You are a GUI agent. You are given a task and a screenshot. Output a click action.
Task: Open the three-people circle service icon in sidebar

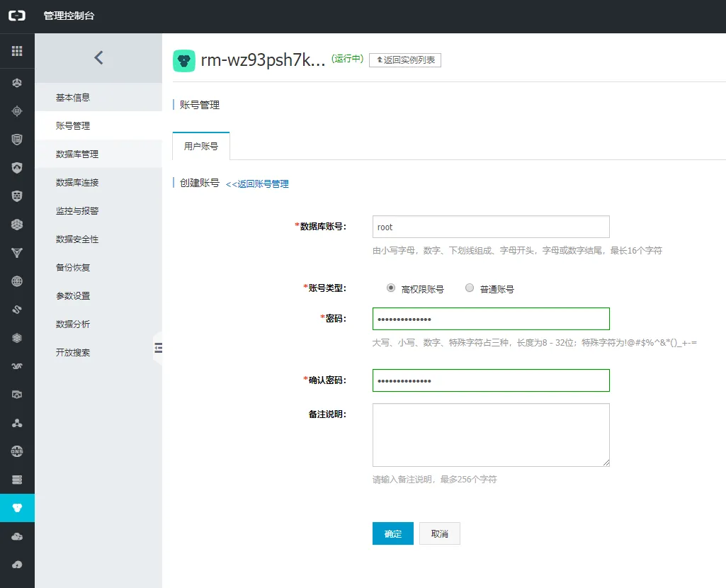point(17,83)
